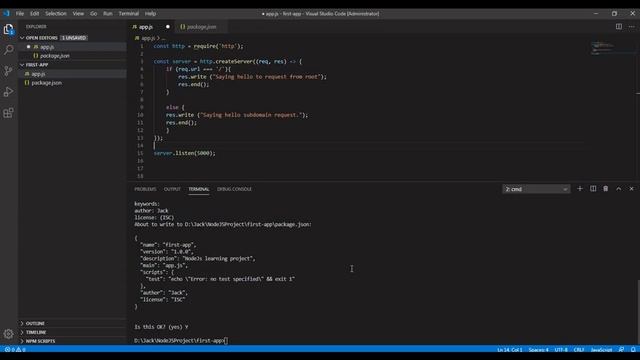
Task: Switch to the app.js editor tab
Action: pos(146,27)
